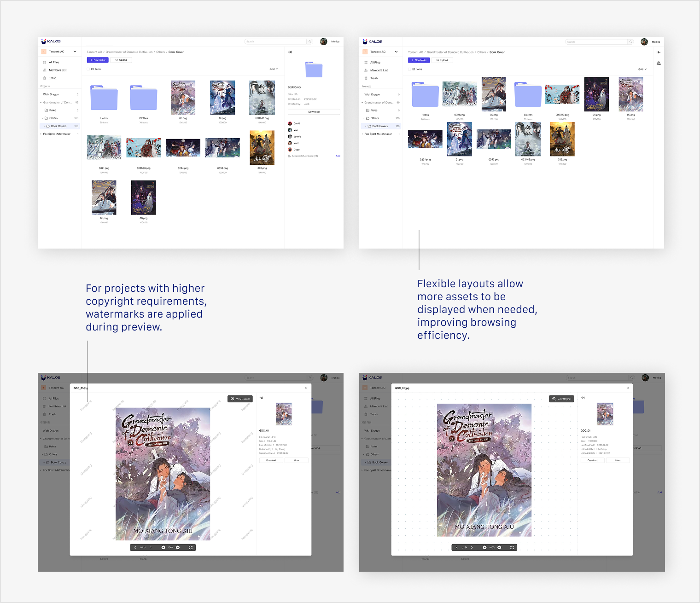Image resolution: width=700 pixels, height=603 pixels.
Task: Click Add link beside Accessible Members
Action: 338,156
